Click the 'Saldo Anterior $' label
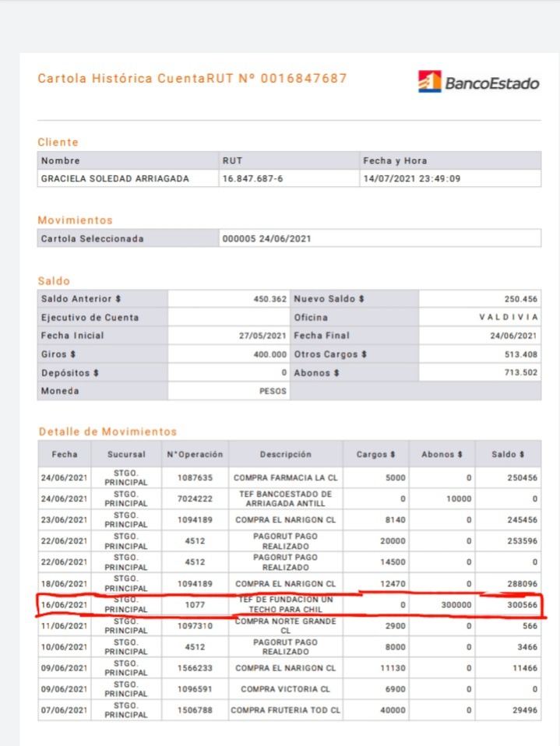560x746 pixels. point(81,299)
